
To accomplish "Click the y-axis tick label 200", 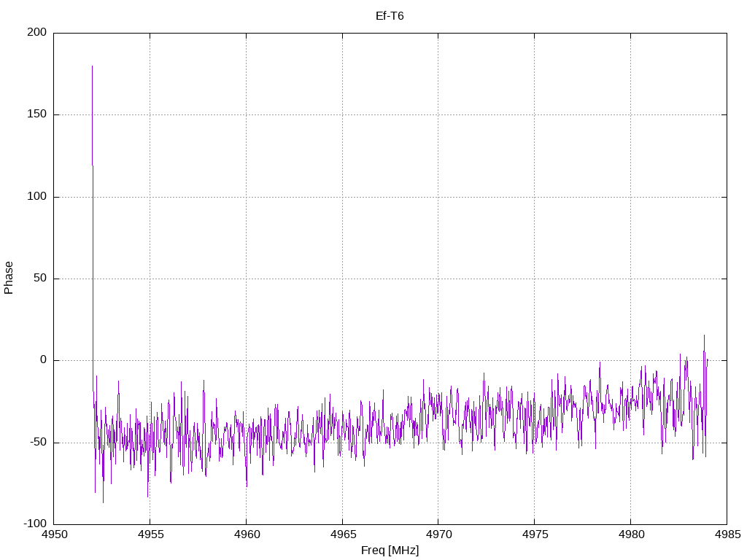I will 37,32.
